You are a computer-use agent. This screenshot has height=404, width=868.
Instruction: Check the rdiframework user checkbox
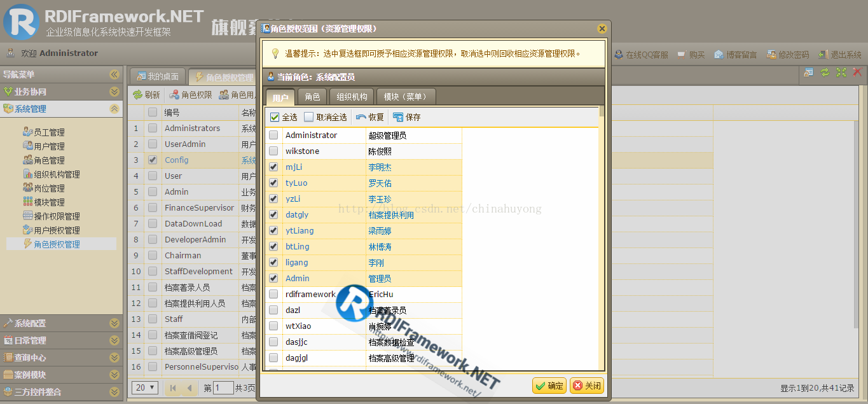click(x=273, y=294)
